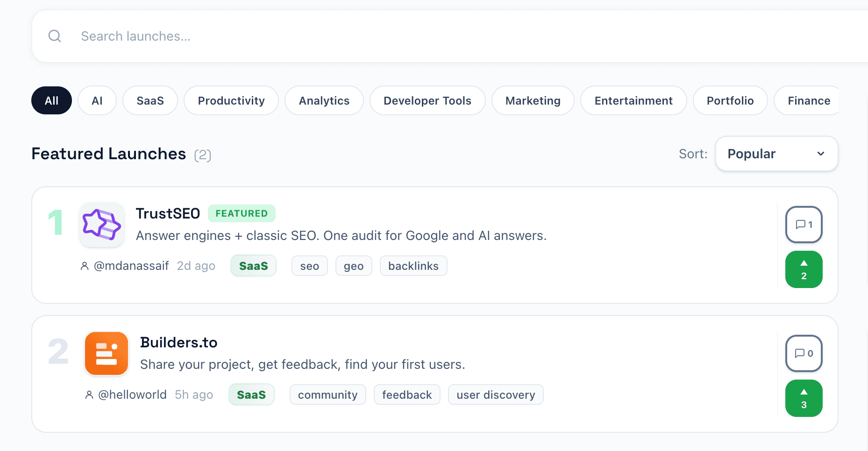Viewport: 868px width, 451px height.
Task: Upvote the TrustSEO launch
Action: pyautogui.click(x=804, y=269)
